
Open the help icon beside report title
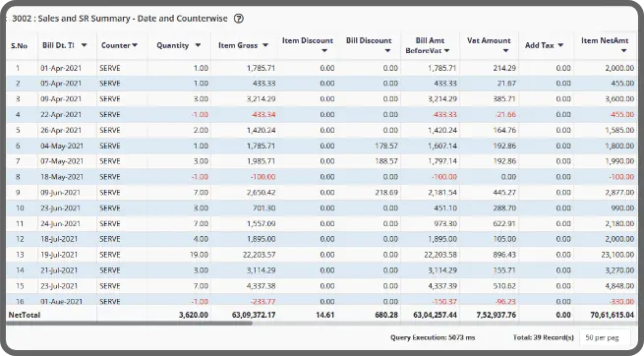click(x=239, y=19)
